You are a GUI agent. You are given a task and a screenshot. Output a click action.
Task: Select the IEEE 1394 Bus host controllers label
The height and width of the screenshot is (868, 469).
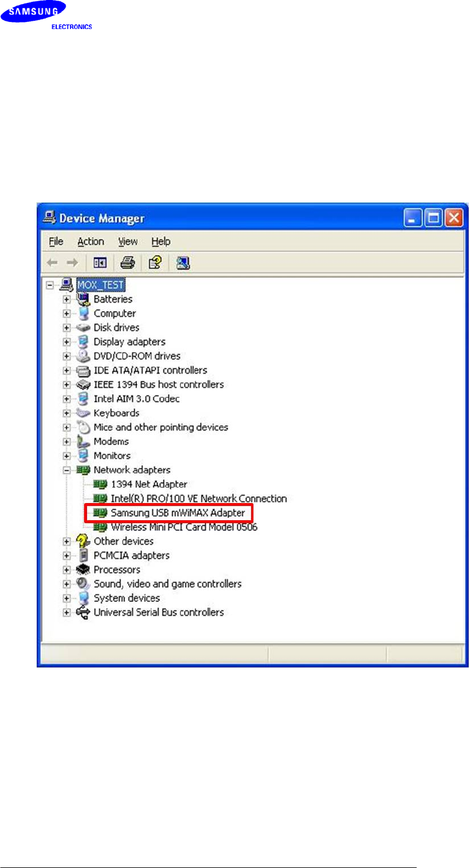tap(159, 385)
